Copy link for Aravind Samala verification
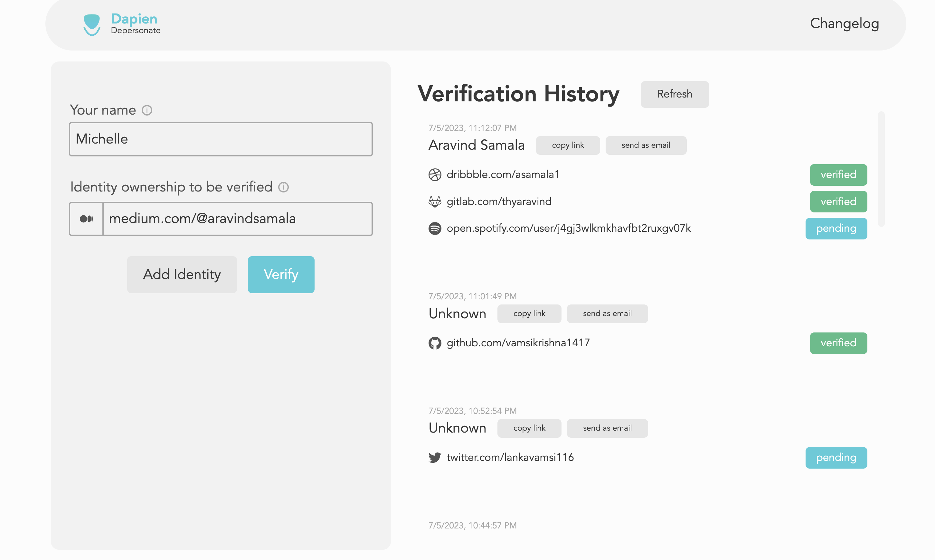935x560 pixels. click(x=567, y=145)
